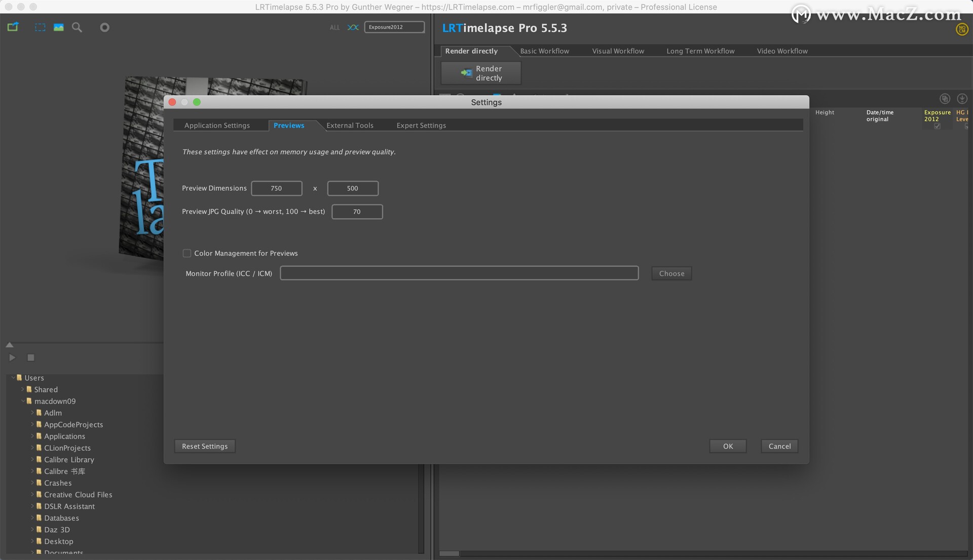973x560 pixels.
Task: Click the green export/share icon top-left
Action: click(13, 27)
